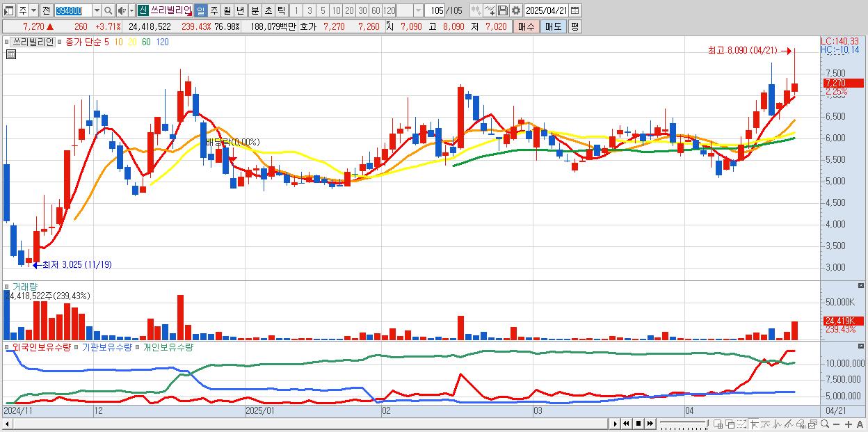Choose the 3 interval button

point(310,10)
